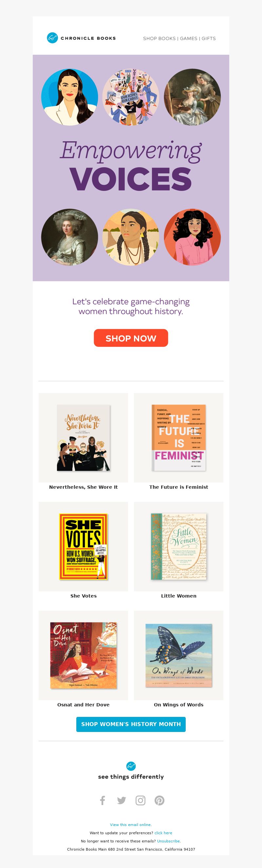Viewport: 262px width, 868px height.
Task: Click the orange SHOP NOW button
Action: 131,338
